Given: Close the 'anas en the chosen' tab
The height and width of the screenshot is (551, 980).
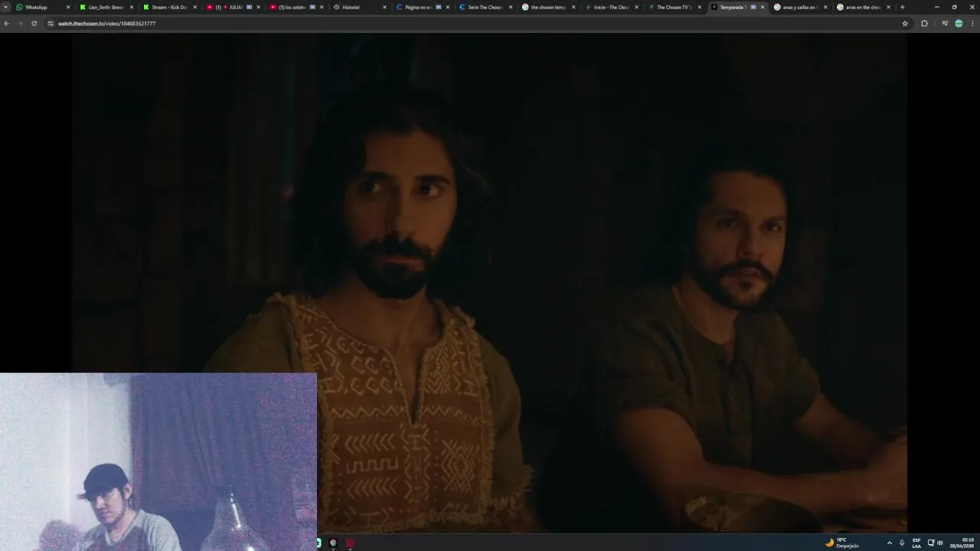Looking at the screenshot, I should 889,7.
